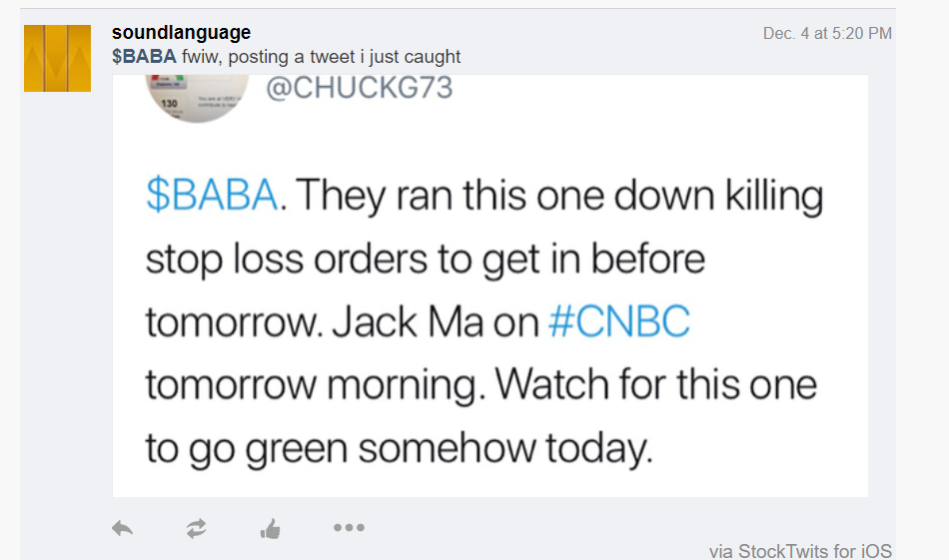
Task: Click the blue $BABA ticker in the tweet
Action: click(211, 196)
